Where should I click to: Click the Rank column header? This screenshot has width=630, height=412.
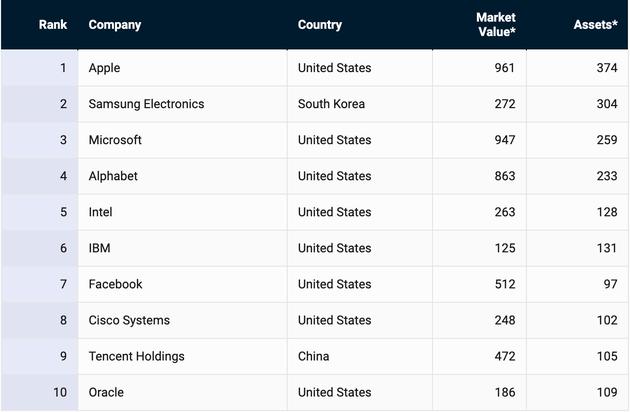click(53, 25)
